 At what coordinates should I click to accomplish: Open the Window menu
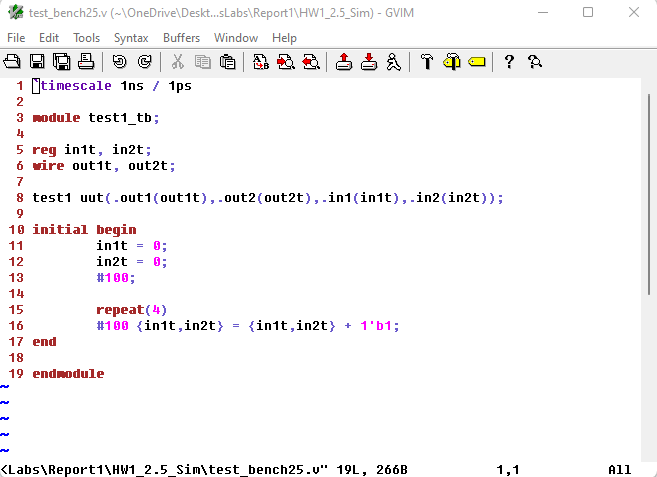235,38
